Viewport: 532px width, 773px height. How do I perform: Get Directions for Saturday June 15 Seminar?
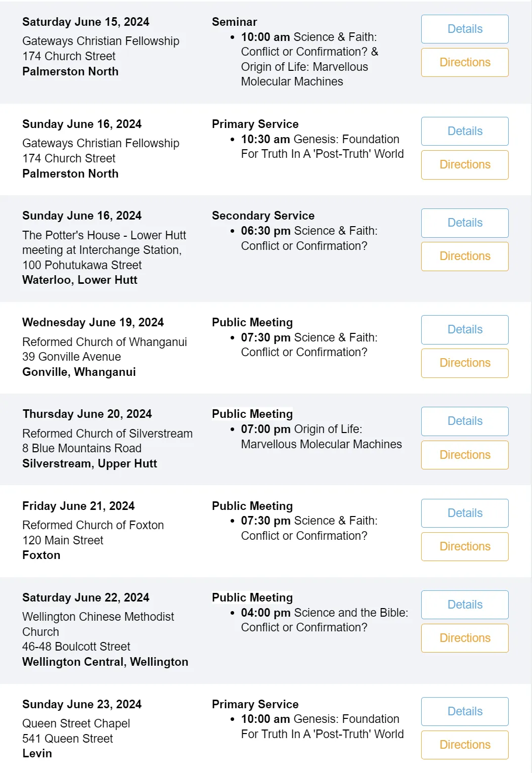click(465, 62)
